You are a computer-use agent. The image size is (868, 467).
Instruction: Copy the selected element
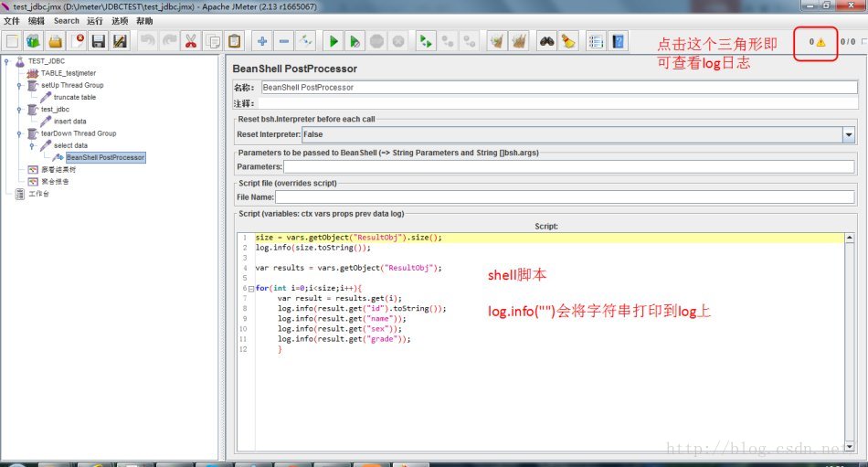[x=213, y=41]
